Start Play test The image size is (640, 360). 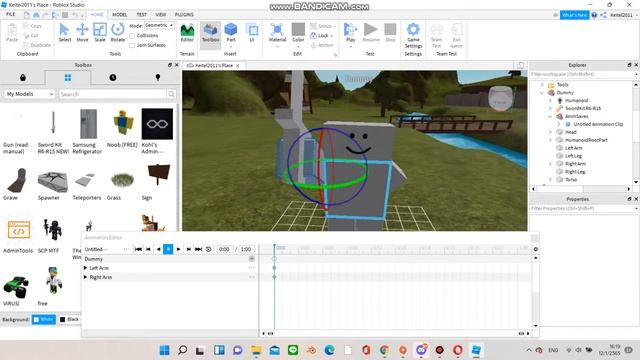(350, 33)
